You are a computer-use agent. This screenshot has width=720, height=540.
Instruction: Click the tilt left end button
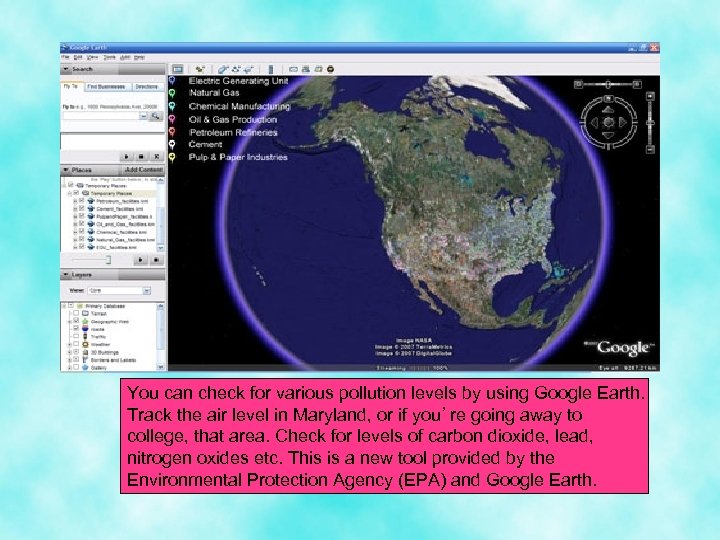[579, 84]
